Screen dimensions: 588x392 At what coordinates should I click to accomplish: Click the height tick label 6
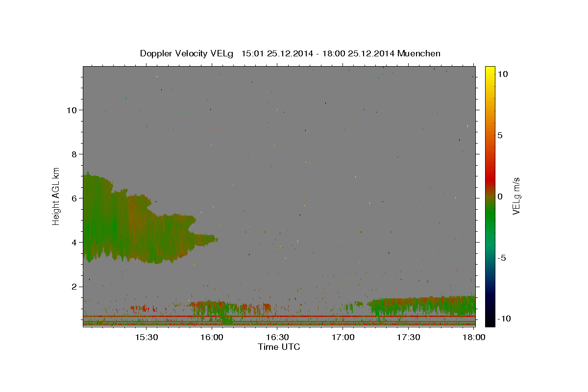click(73, 198)
